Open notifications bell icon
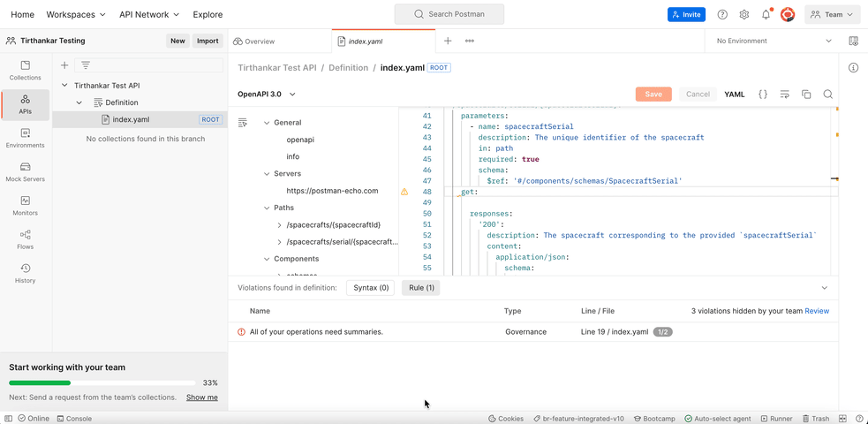This screenshot has height=424, width=868. [x=766, y=15]
